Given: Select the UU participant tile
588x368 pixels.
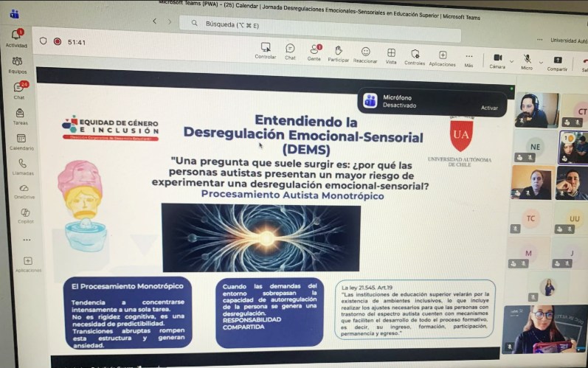Looking at the screenshot, I should click(x=572, y=220).
